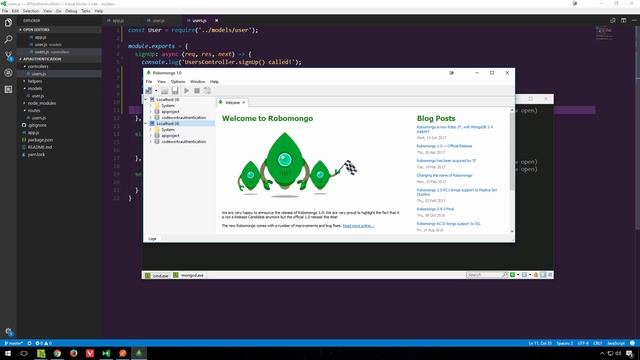Screen dimensions: 640x360
Task: Click the Robomongo Open file toolbar icon
Action: (x=164, y=91)
